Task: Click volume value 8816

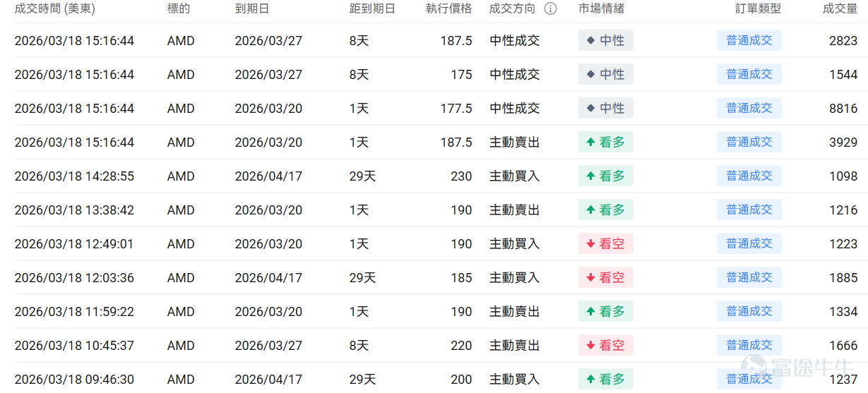Action: click(x=843, y=109)
